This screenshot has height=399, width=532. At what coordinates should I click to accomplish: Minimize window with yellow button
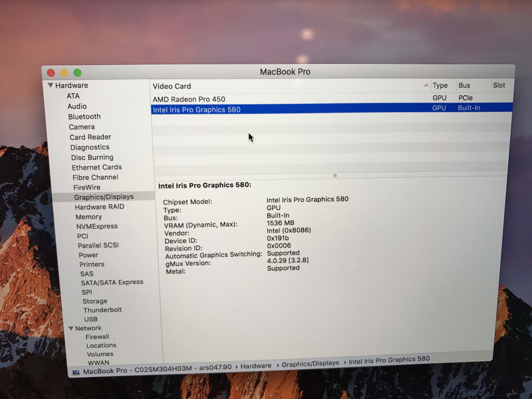[x=64, y=73]
